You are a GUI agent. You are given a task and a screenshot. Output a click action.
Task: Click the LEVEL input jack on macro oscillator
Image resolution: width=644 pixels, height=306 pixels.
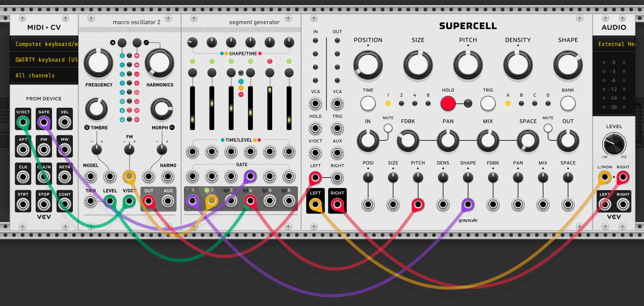110,201
